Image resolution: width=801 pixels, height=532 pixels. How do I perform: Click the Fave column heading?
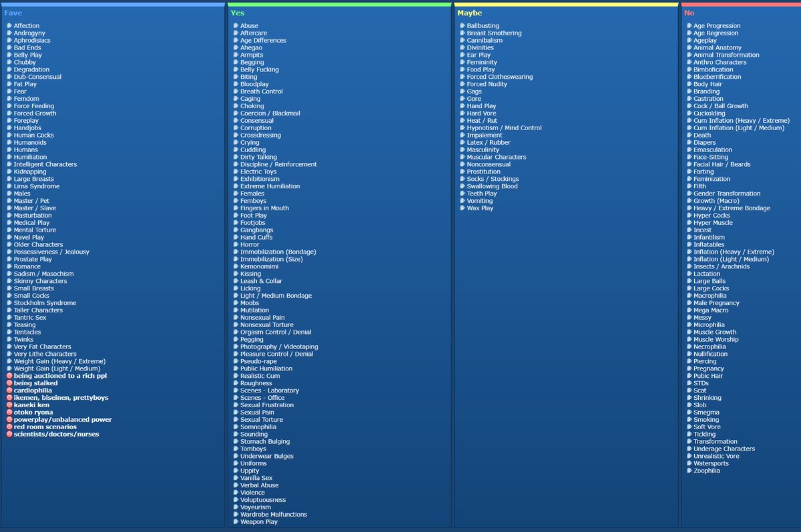click(x=13, y=13)
